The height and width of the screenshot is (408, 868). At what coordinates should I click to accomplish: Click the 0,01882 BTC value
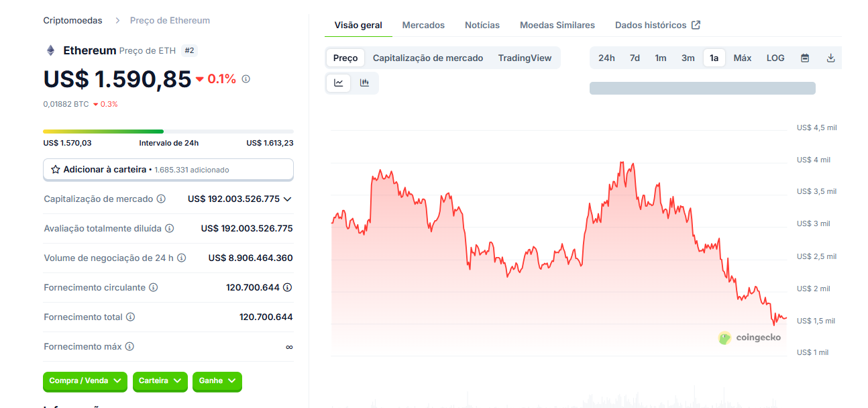pos(66,105)
